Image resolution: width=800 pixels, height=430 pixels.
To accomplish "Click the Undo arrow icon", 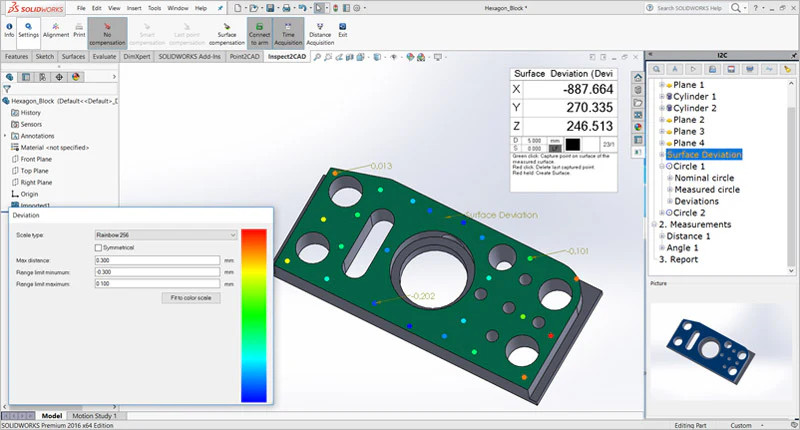I will (x=302, y=8).
